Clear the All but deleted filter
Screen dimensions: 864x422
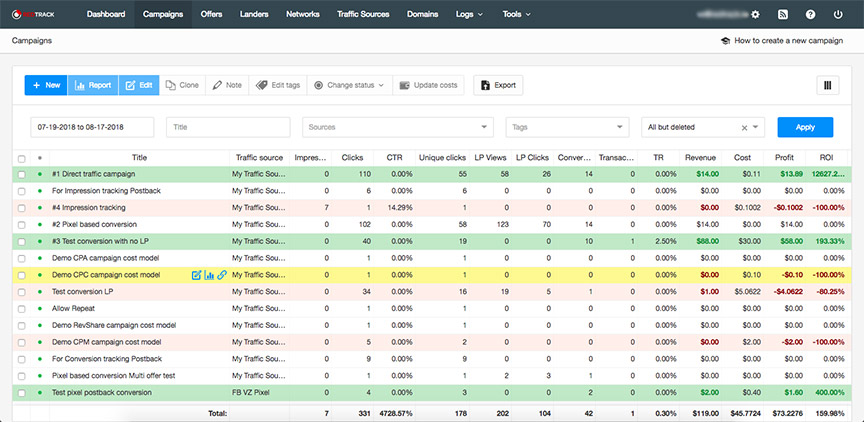tap(744, 127)
